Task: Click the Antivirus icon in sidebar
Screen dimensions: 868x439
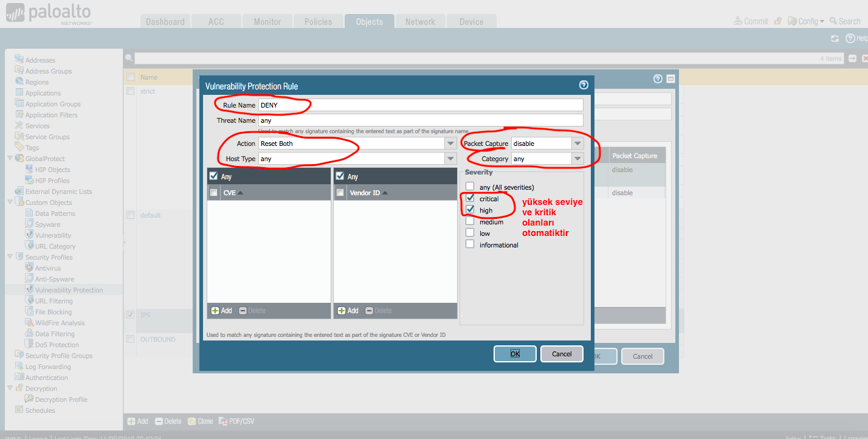Action: coord(30,268)
